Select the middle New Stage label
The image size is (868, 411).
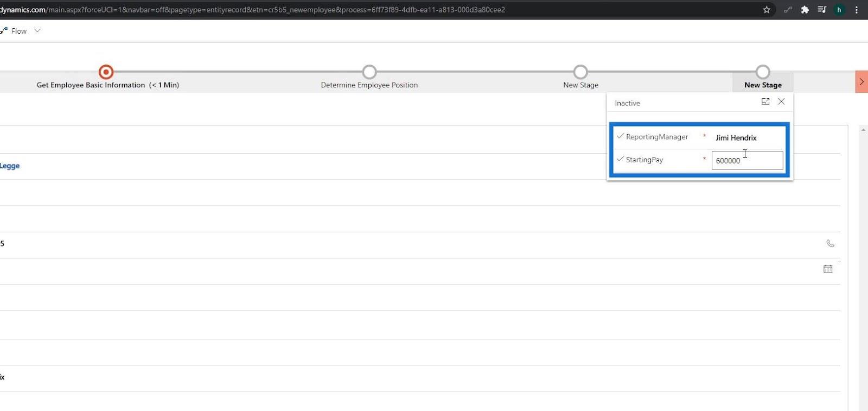(580, 85)
